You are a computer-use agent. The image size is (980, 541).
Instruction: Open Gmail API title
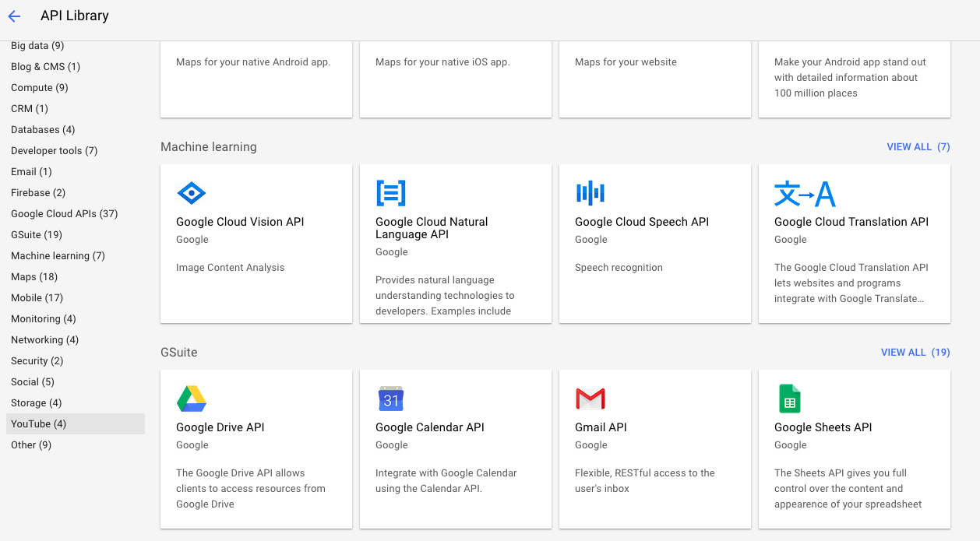[x=601, y=427]
